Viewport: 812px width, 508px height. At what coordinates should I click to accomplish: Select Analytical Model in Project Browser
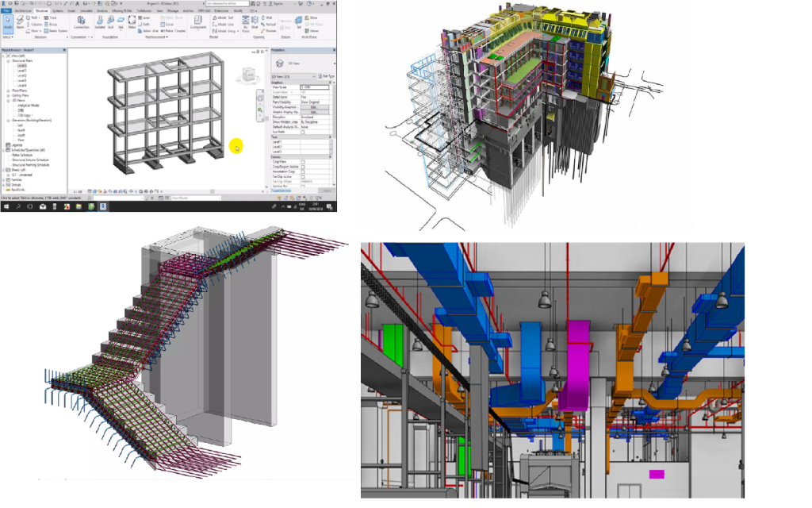coord(29,106)
